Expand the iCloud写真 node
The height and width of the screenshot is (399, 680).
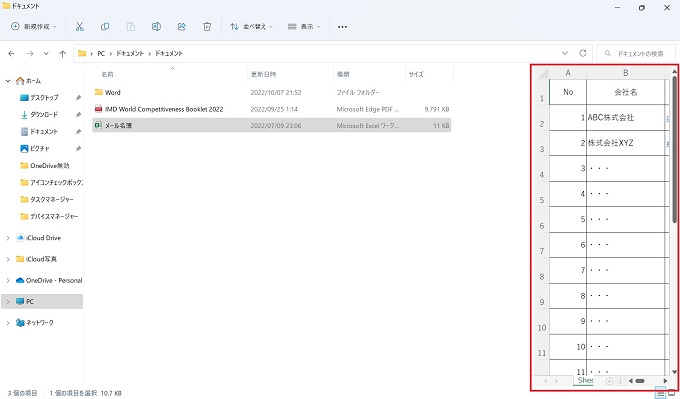click(8, 259)
